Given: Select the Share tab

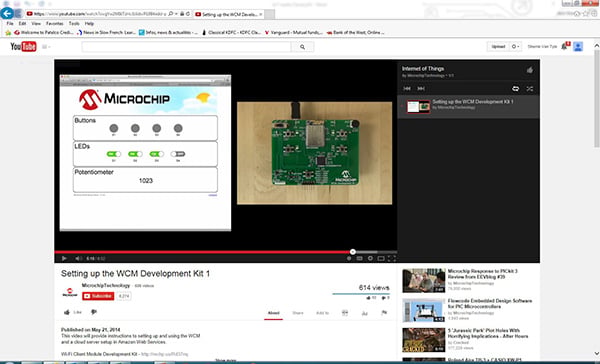Looking at the screenshot, I should (298, 313).
